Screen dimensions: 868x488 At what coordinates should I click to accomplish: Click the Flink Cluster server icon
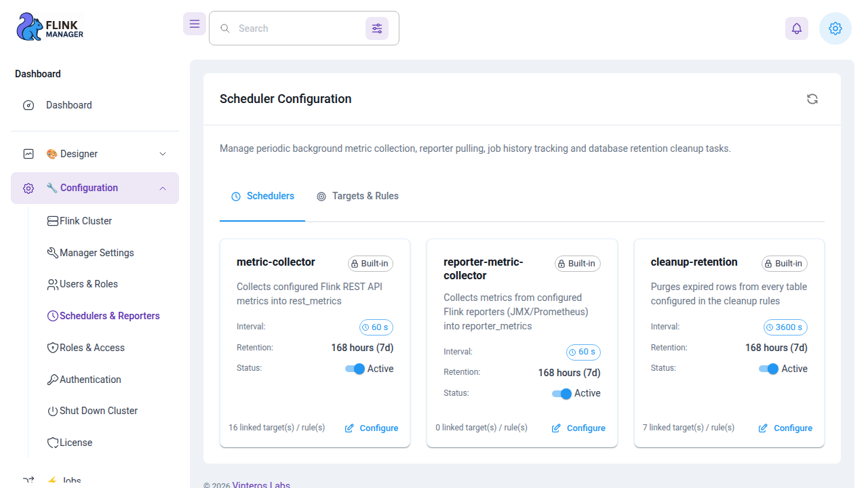[x=53, y=221]
